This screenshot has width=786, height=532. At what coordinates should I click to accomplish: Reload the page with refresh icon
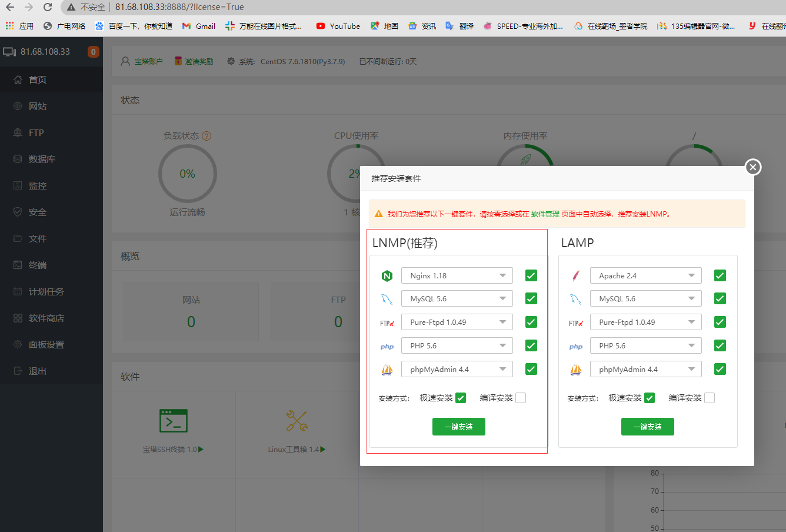(x=48, y=7)
